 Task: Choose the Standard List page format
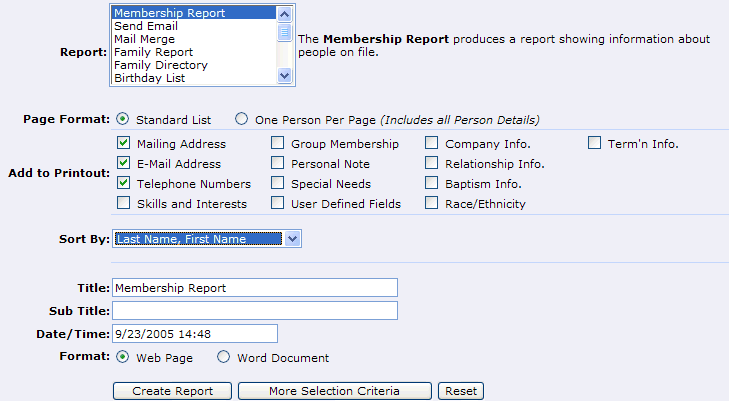click(x=123, y=120)
